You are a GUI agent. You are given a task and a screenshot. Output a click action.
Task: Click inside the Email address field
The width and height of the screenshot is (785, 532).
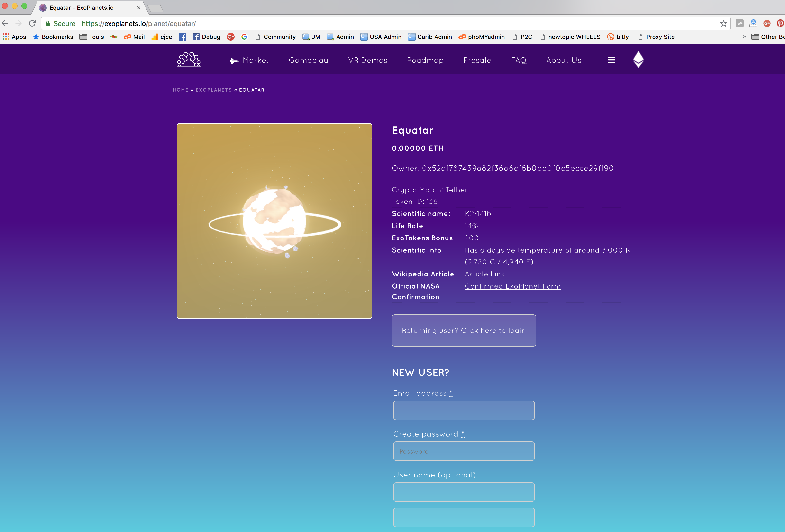click(464, 410)
